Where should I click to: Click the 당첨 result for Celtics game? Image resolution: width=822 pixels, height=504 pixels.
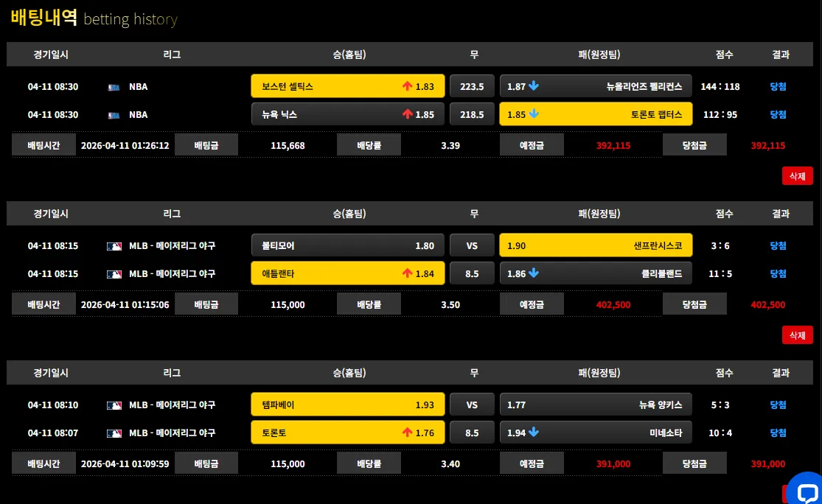pos(778,86)
